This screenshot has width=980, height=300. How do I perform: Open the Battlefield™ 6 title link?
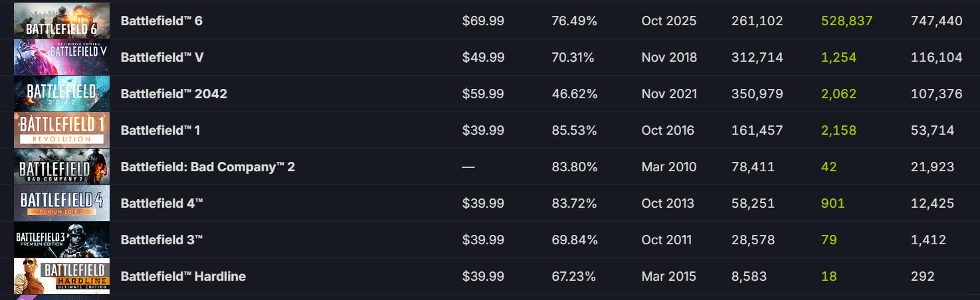click(x=161, y=21)
